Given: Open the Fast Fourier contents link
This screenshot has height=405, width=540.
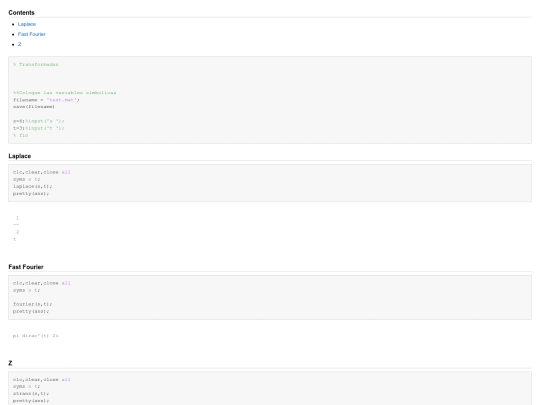Looking at the screenshot, I should (x=32, y=34).
